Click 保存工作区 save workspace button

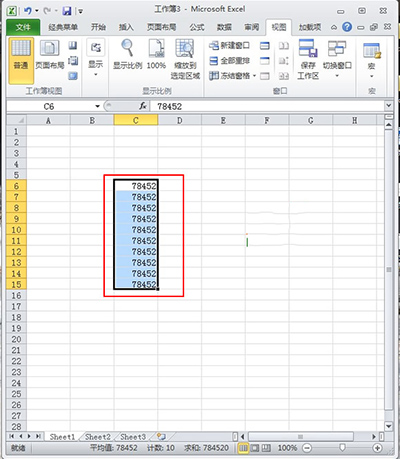coord(308,59)
